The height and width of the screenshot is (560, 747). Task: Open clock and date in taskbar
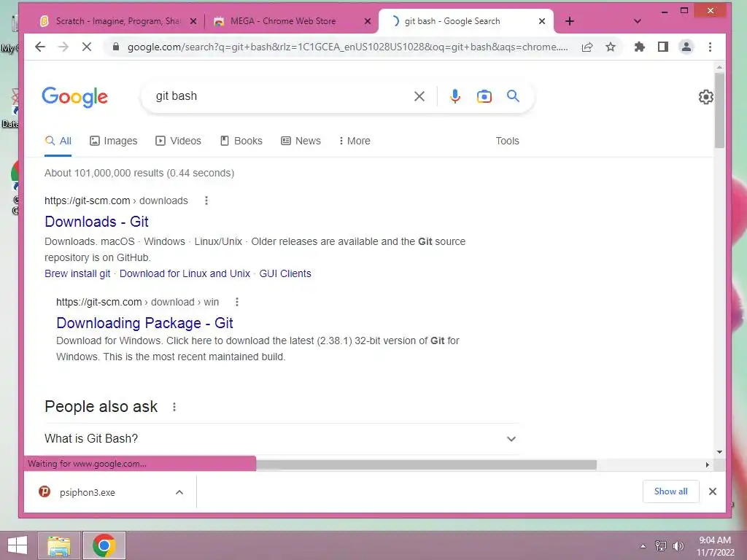click(x=715, y=545)
